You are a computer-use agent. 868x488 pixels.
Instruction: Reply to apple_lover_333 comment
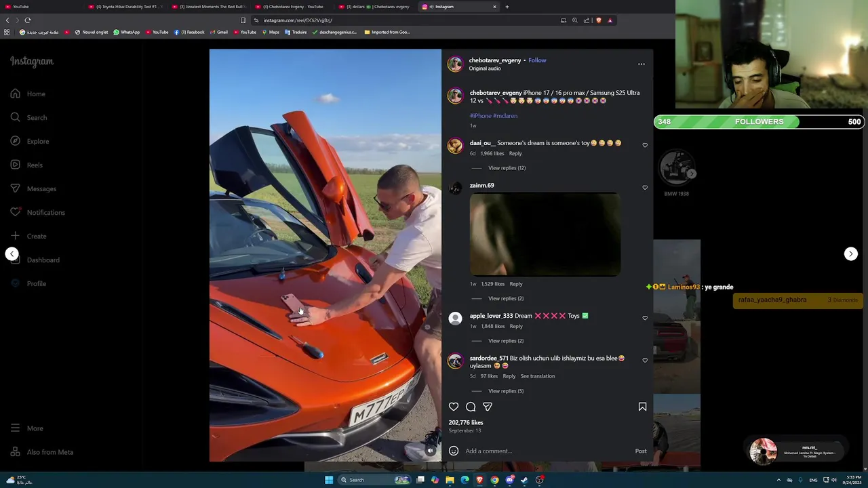pyautogui.click(x=516, y=327)
